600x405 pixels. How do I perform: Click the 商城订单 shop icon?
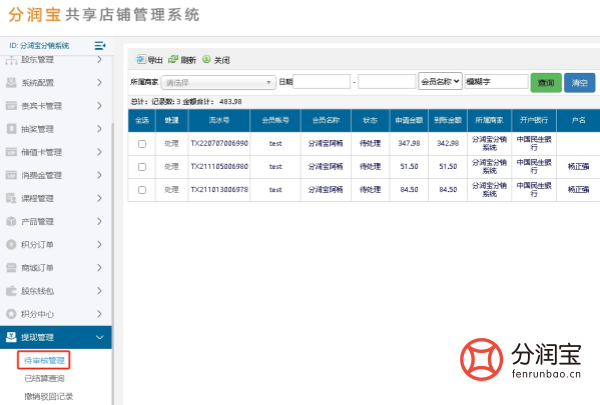click(x=11, y=268)
